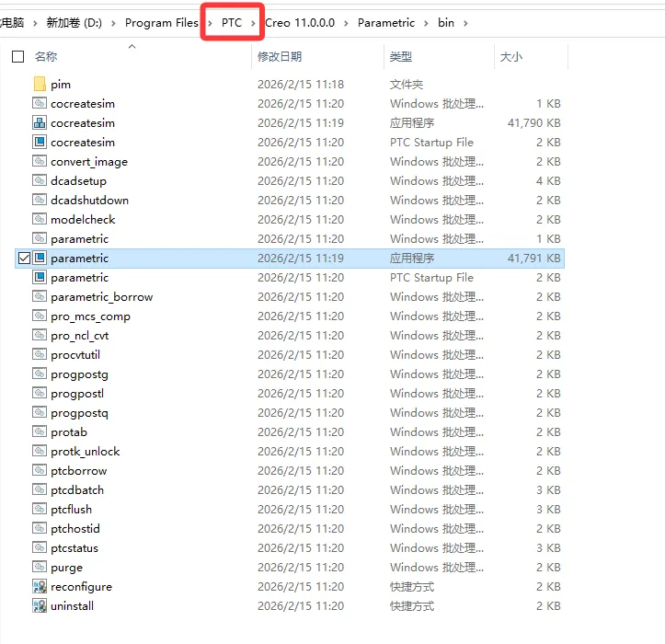Click the uninstall shortcut icon
This screenshot has width=665, height=644.
click(40, 605)
